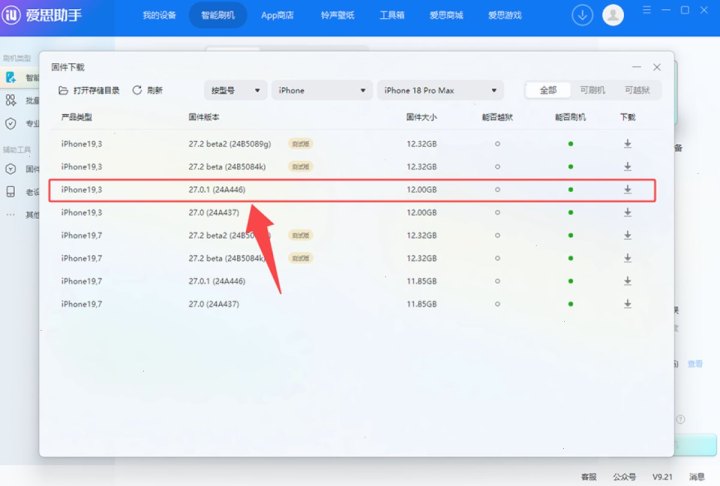Click the 爱思助手 logo
Viewport: 720px width, 486px height.
(x=42, y=15)
